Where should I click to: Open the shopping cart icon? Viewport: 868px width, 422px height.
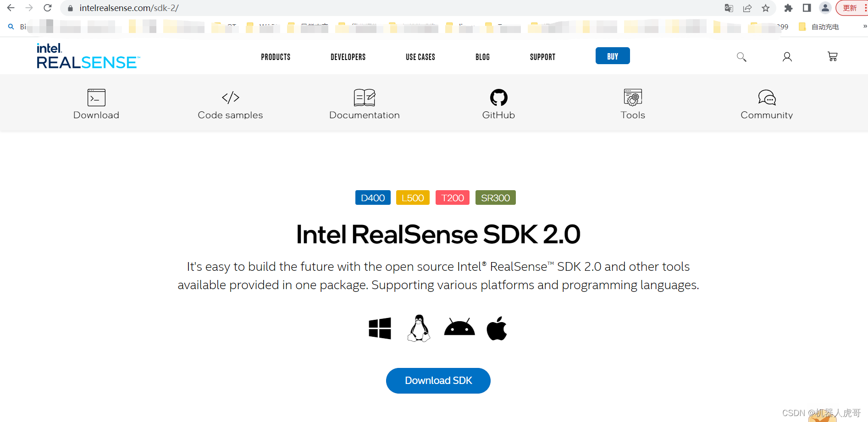tap(832, 56)
